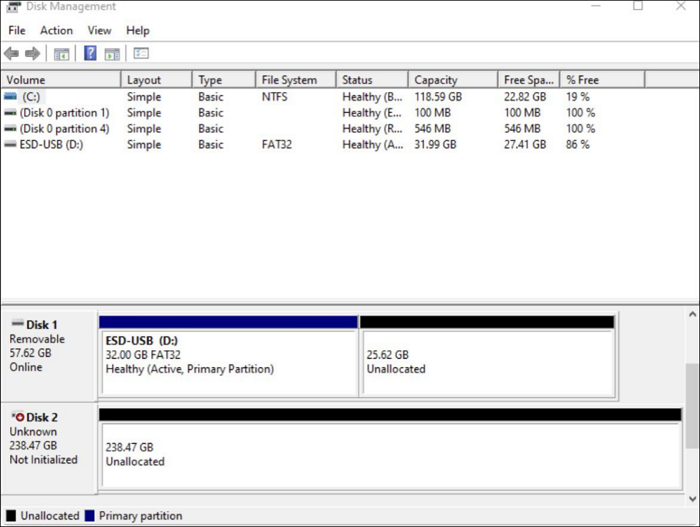Open the File menu

[x=17, y=31]
